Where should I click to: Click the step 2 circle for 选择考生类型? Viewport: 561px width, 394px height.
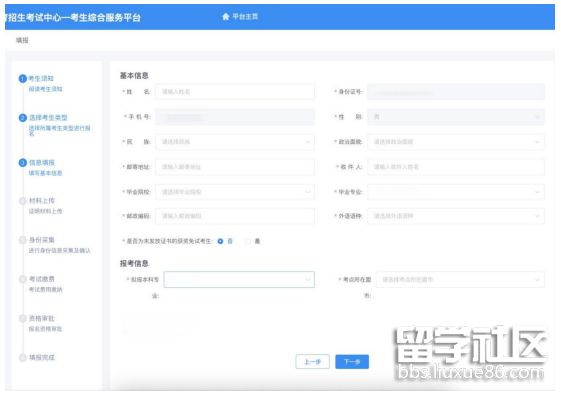click(23, 118)
